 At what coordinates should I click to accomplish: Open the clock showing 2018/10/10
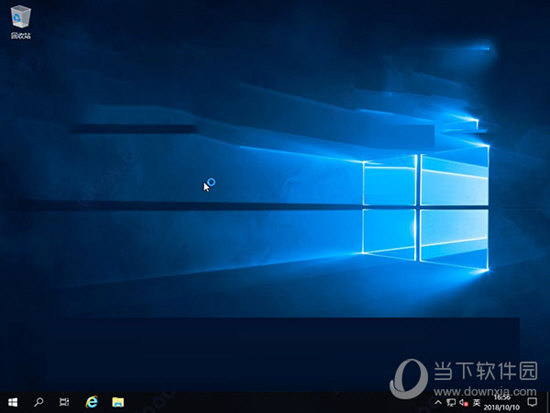click(x=502, y=402)
